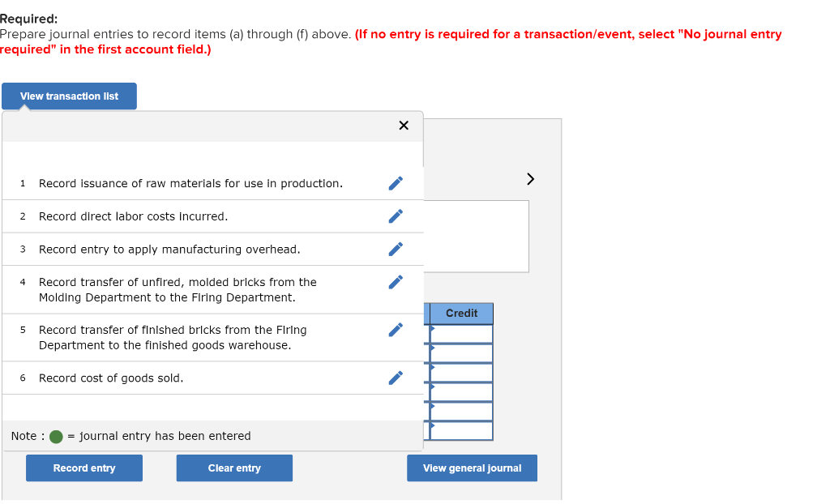Close the transaction list popup
The image size is (830, 504).
click(404, 126)
